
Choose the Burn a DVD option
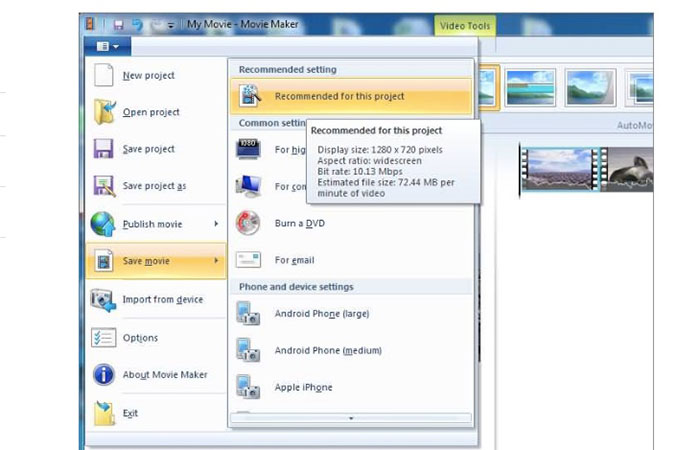351,223
